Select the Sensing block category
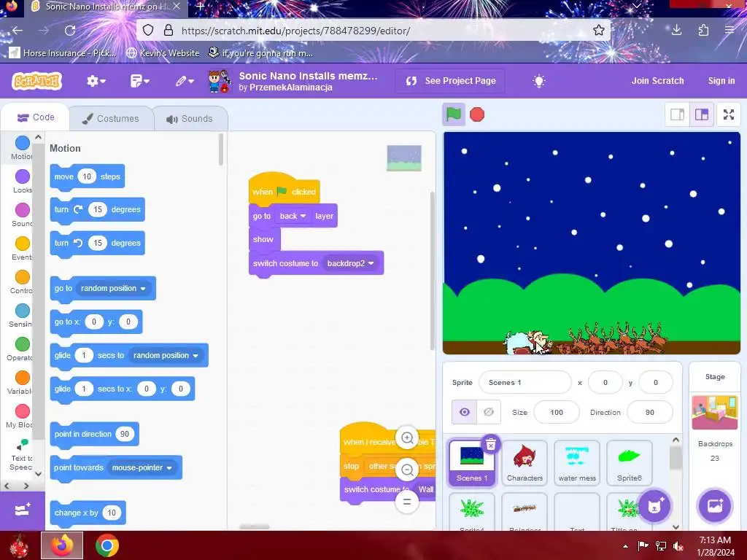This screenshot has height=560, width=747. click(x=22, y=316)
